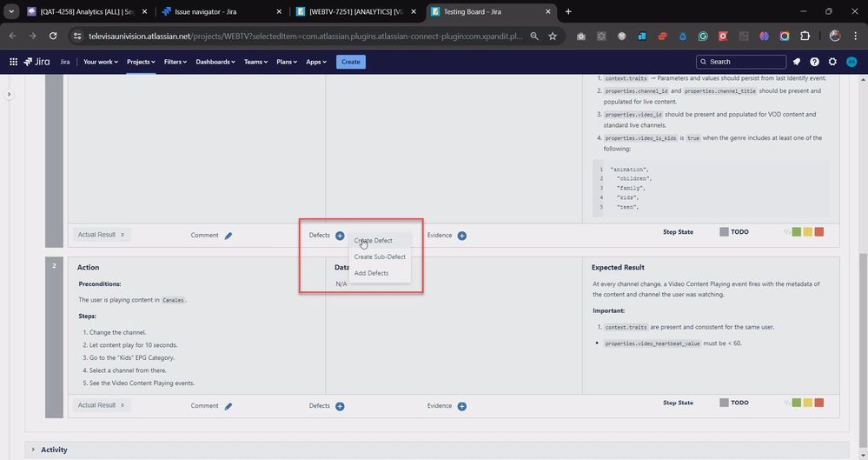Add an attachment with step 1 Evidence plus icon
Viewport: 868px width, 460px height.
click(461, 236)
